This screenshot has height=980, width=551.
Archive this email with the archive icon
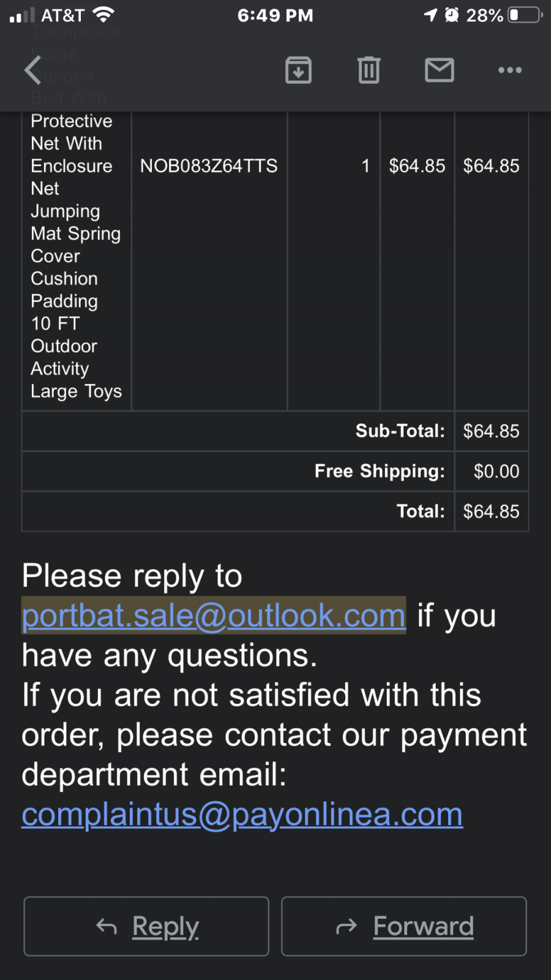click(x=298, y=70)
